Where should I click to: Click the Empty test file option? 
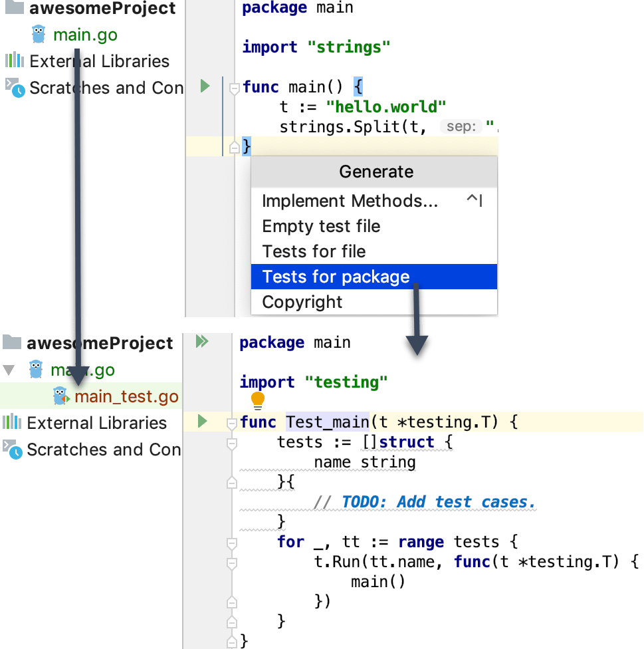click(x=322, y=226)
